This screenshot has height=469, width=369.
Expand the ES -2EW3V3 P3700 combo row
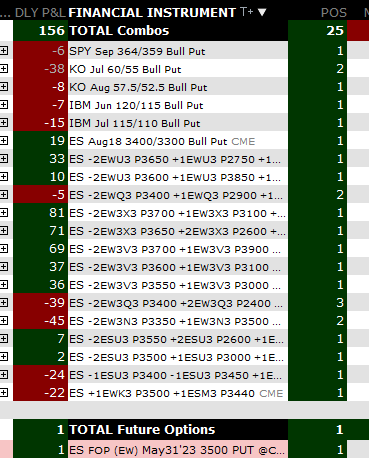point(4,249)
